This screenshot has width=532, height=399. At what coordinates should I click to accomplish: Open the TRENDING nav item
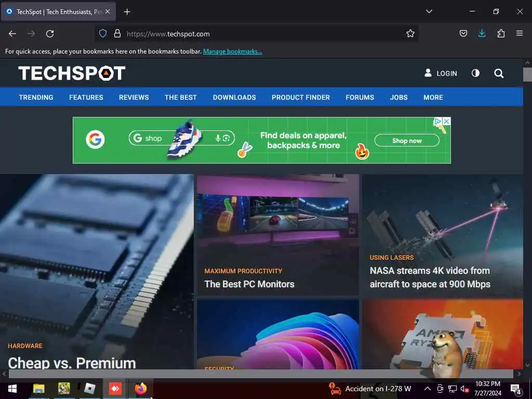pos(36,97)
